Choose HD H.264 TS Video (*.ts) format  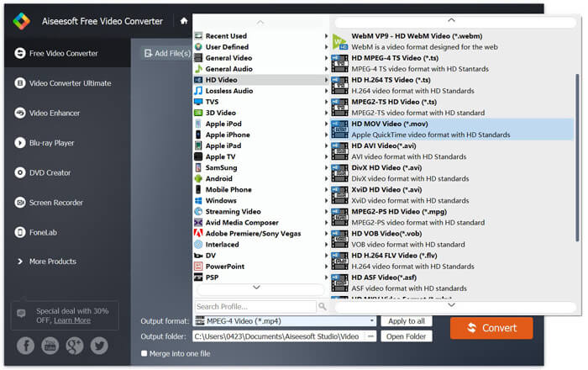452,86
